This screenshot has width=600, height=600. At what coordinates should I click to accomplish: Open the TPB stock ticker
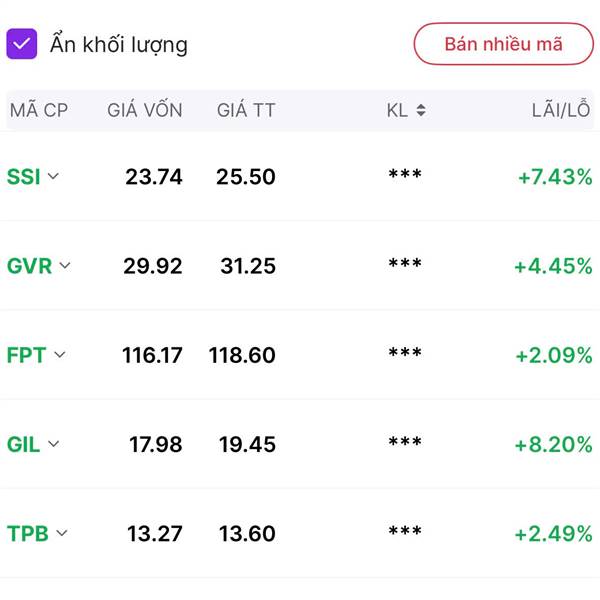pos(28,533)
